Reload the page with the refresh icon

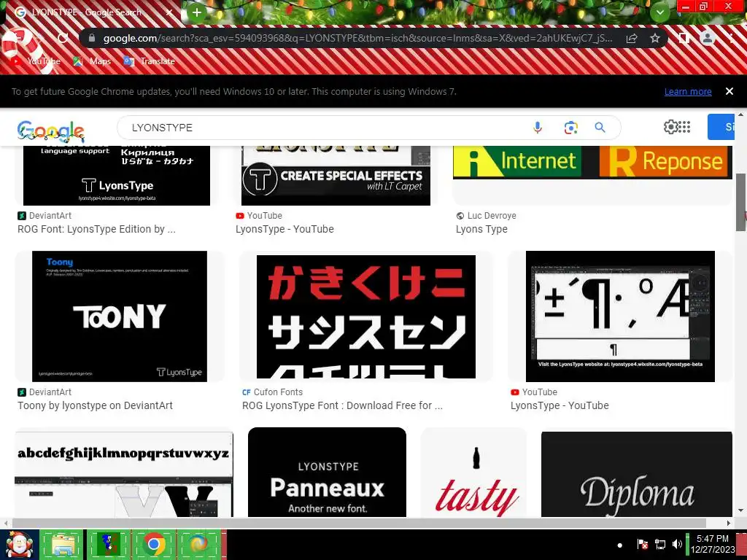[x=63, y=38]
